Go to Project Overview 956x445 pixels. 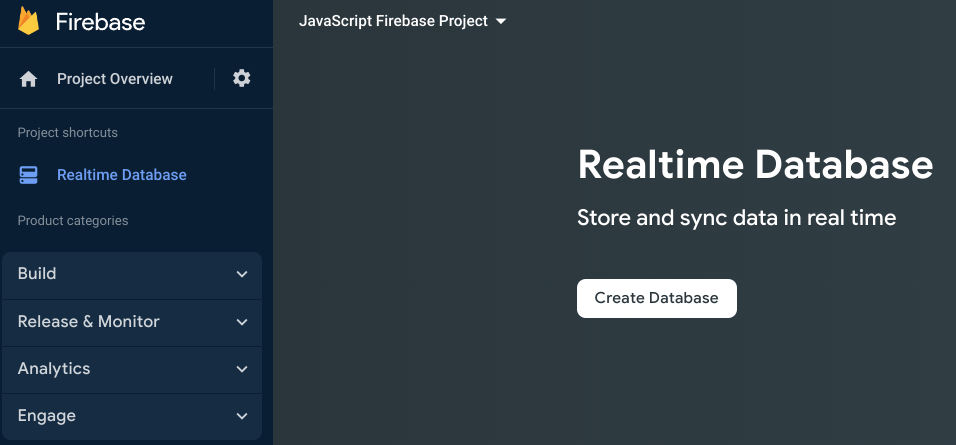[x=115, y=79]
